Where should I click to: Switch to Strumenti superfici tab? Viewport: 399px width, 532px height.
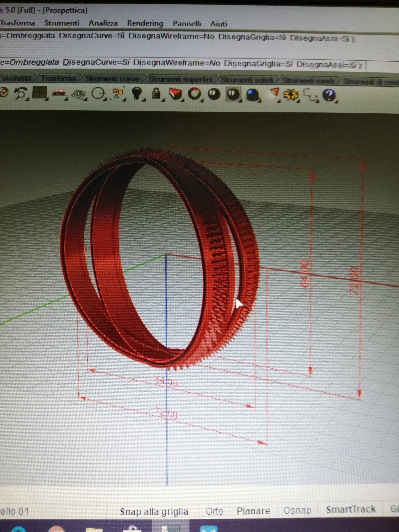(180, 79)
